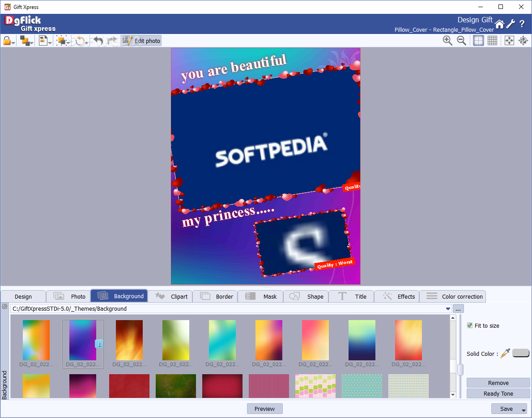
Task: Switch to the Border tab
Action: [x=215, y=296]
